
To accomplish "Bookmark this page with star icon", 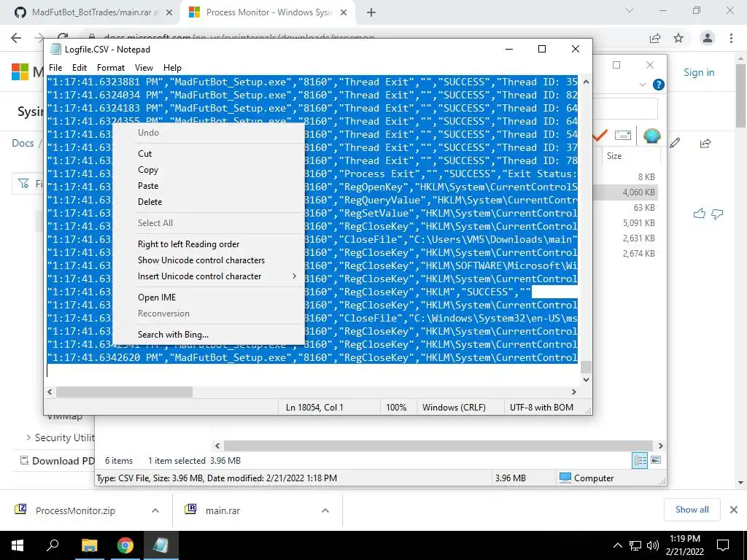I will [678, 38].
